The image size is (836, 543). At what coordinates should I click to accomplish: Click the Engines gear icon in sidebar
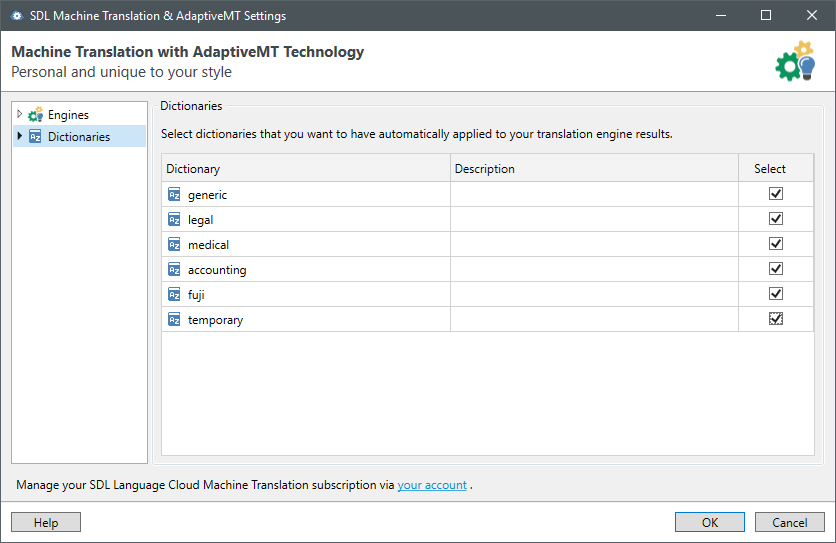click(x=35, y=115)
